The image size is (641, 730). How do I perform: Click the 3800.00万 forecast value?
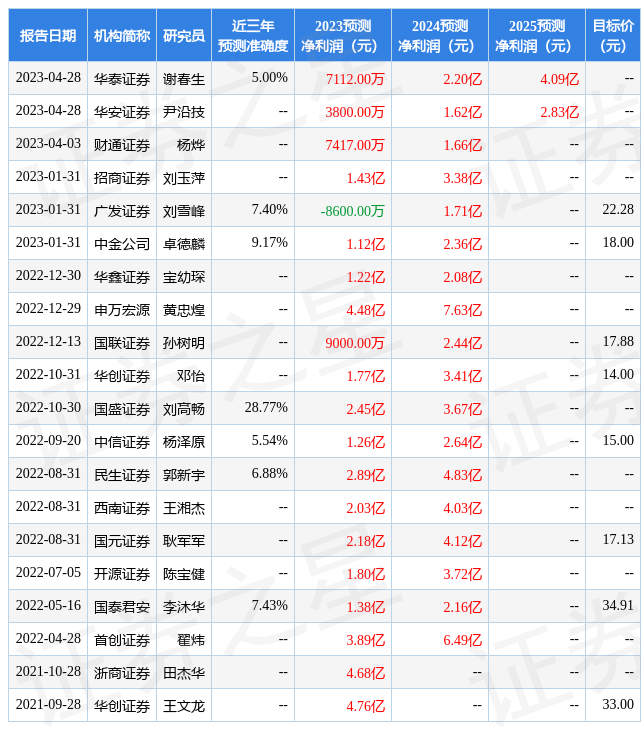click(x=355, y=112)
